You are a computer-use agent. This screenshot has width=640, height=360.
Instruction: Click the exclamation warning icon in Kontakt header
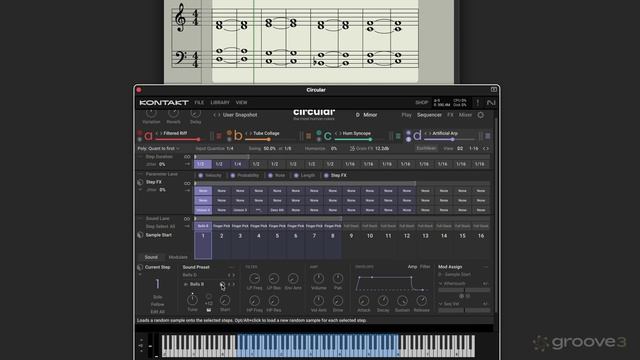tap(478, 102)
